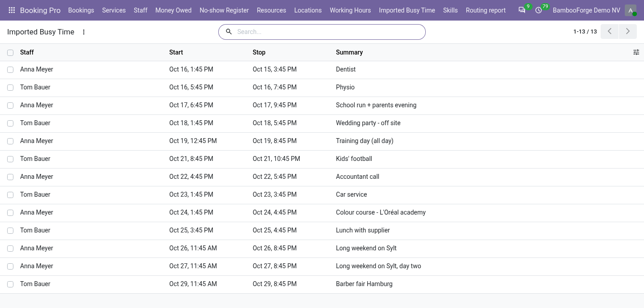Open Colour course - L'Oréal academy entry
This screenshot has height=308, width=644.
pos(381,212)
